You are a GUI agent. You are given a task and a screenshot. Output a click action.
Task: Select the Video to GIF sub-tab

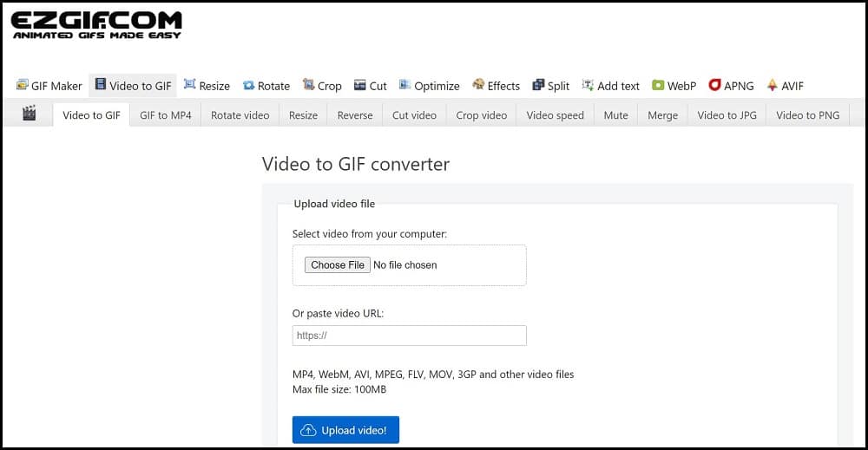click(91, 115)
